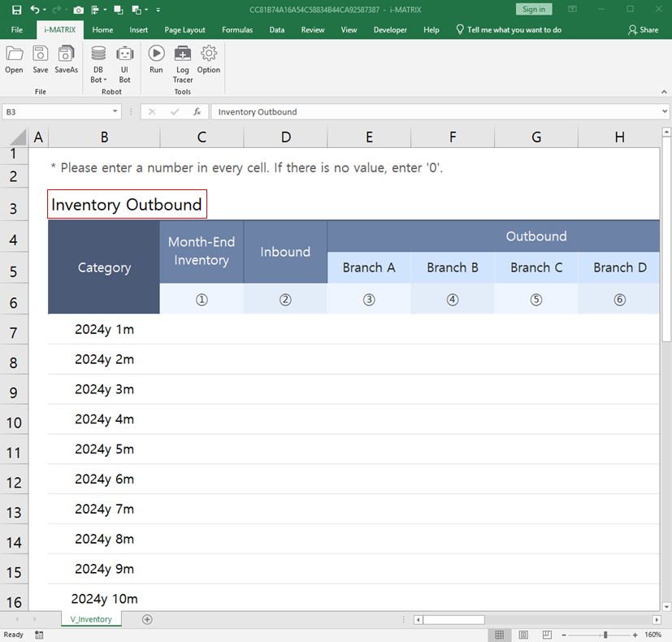The height and width of the screenshot is (642, 672).
Task: Expand the formula bar with its arrow
Action: 665,111
